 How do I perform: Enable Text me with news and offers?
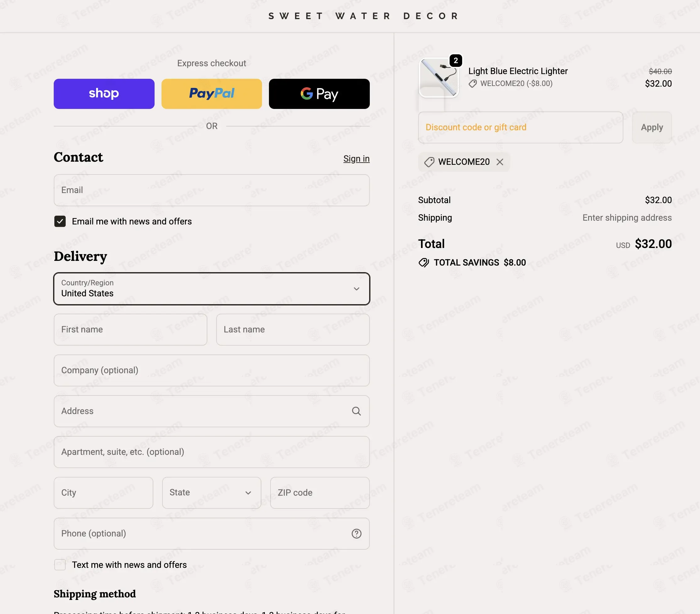pyautogui.click(x=60, y=565)
